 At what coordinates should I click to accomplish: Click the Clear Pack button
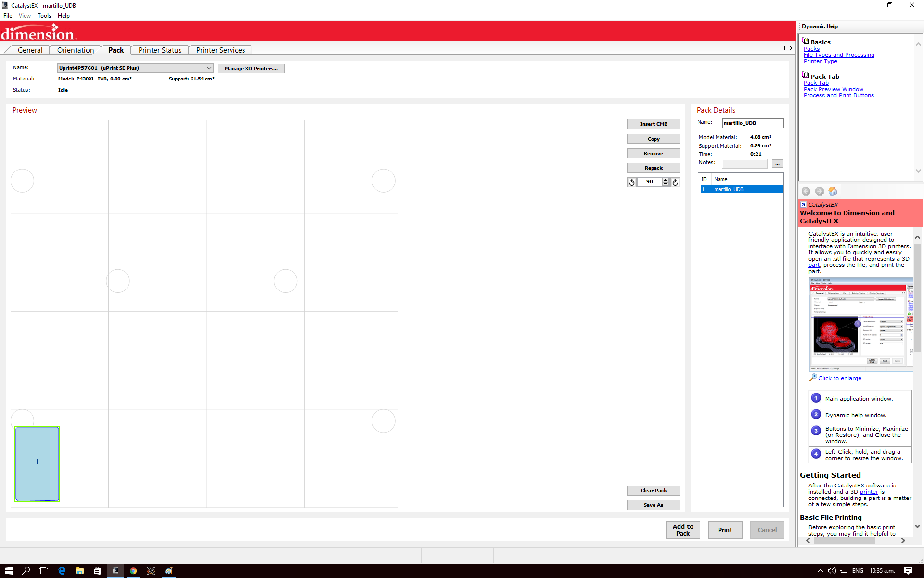[654, 490]
